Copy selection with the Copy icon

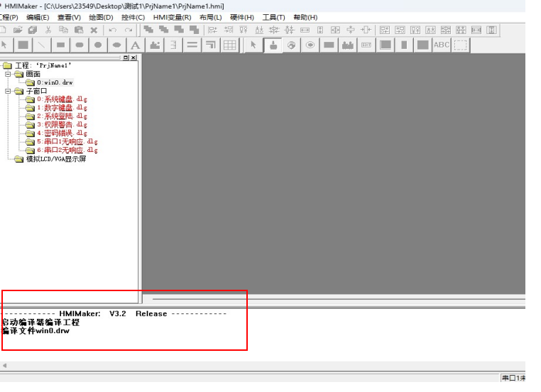[63, 30]
